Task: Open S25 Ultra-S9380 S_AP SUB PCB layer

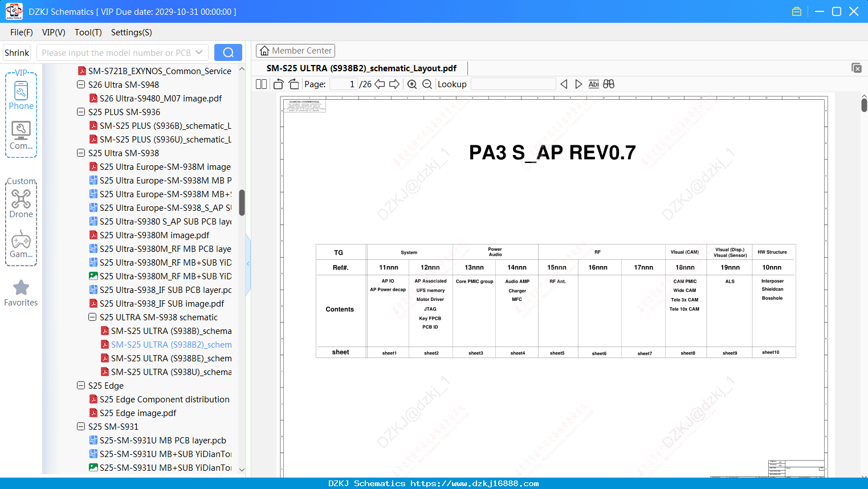Action: pyautogui.click(x=160, y=222)
